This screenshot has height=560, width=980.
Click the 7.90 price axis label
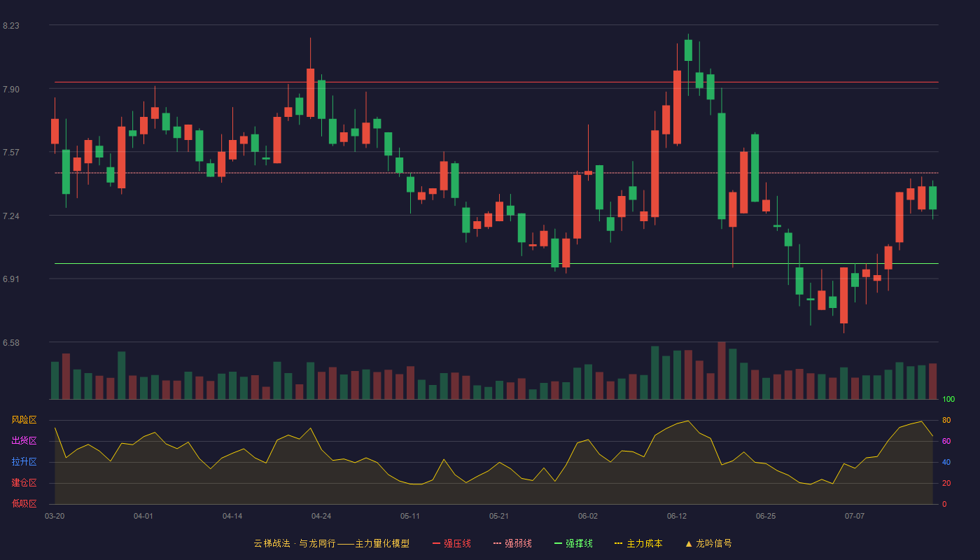pos(11,90)
